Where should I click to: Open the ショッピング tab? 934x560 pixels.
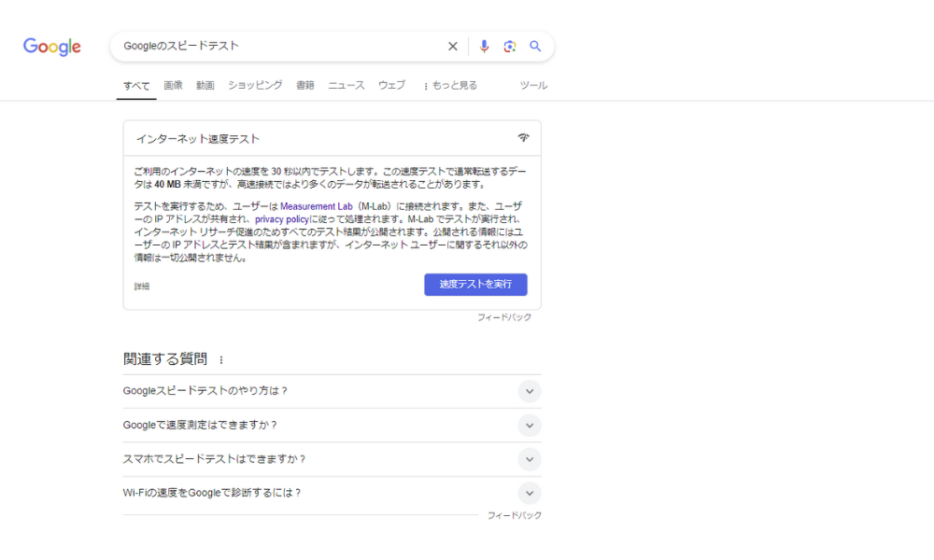[x=255, y=86]
